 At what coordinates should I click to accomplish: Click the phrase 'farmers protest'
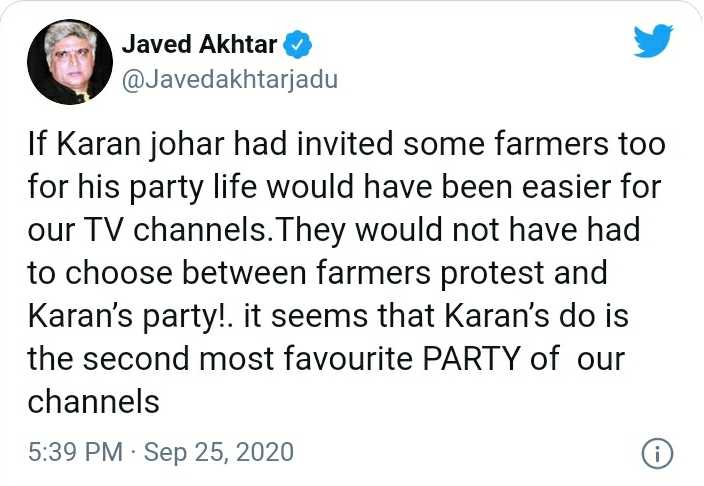[x=430, y=273]
